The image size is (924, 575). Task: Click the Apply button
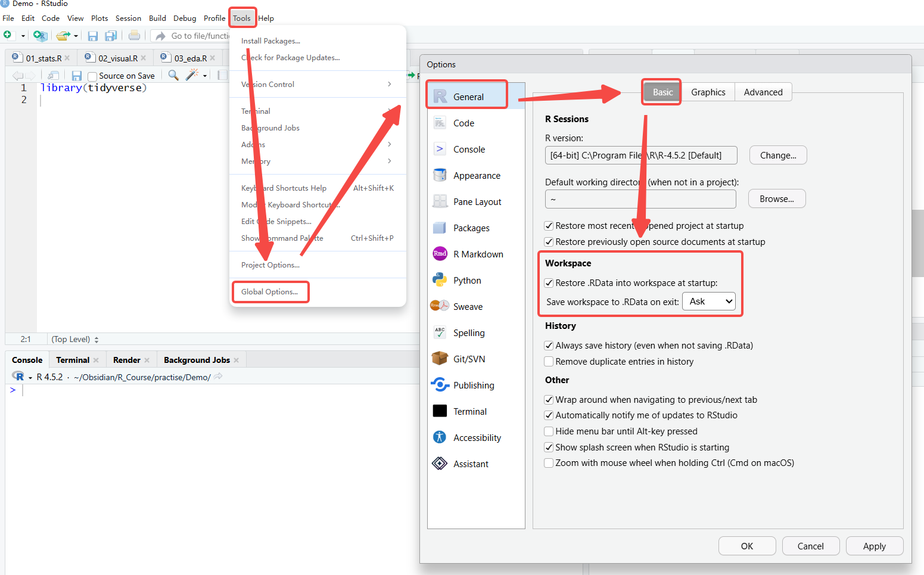pos(874,546)
